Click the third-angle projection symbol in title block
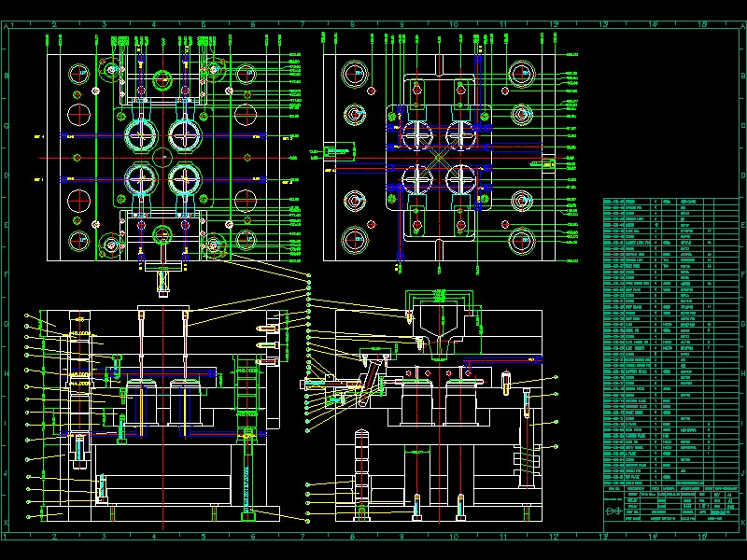The height and width of the screenshot is (560, 747). pos(613,510)
